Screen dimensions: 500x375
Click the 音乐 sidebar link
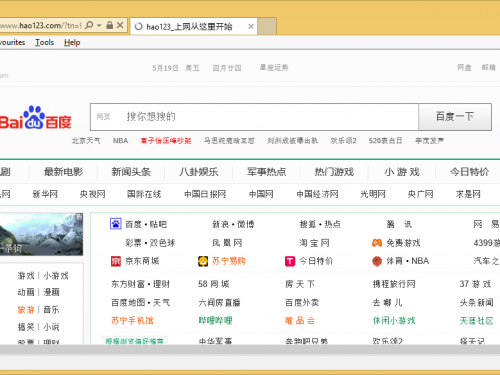[x=51, y=310]
